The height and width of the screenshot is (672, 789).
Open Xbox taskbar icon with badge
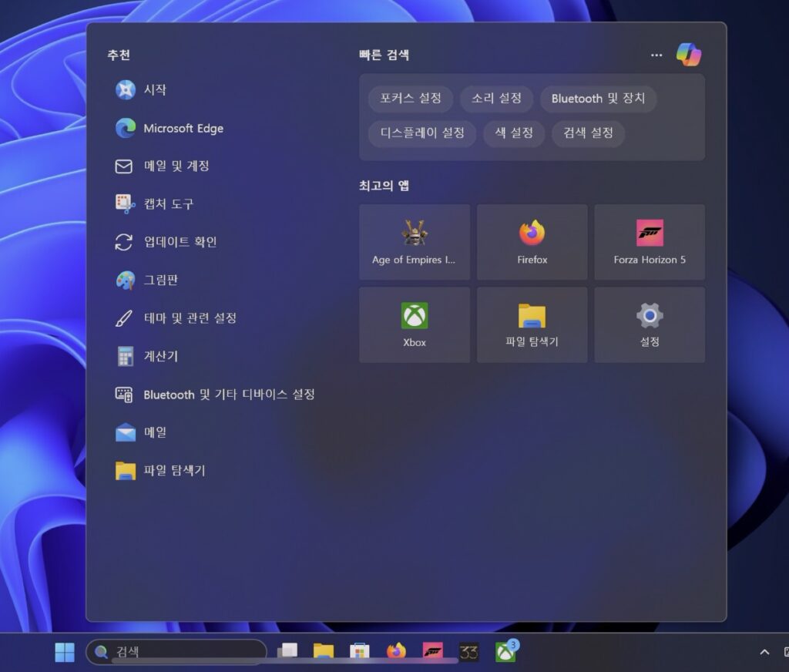point(507,651)
